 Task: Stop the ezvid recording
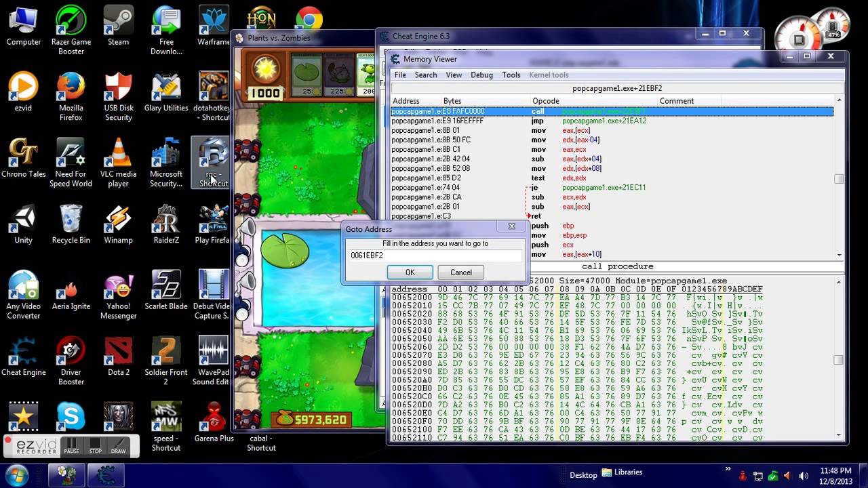tap(96, 446)
